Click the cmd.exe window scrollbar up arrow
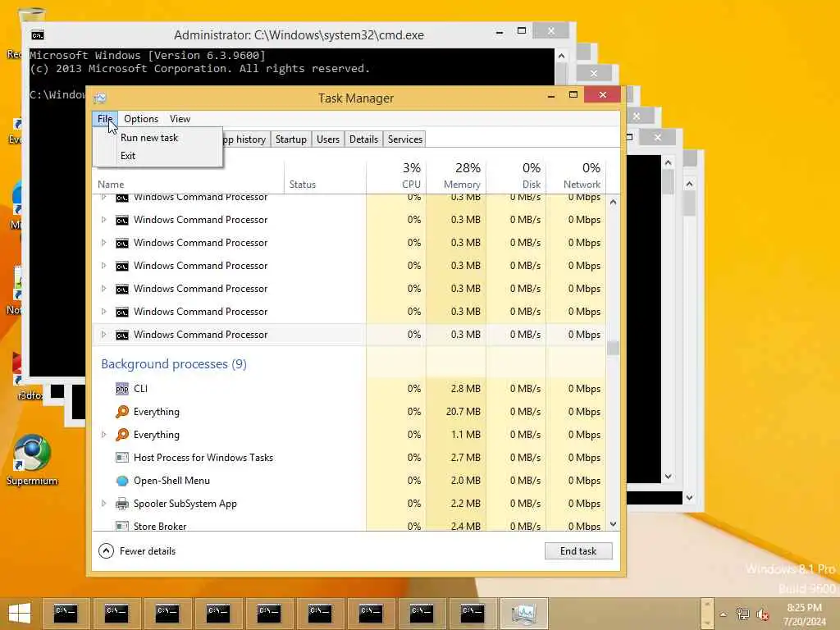 click(x=561, y=56)
